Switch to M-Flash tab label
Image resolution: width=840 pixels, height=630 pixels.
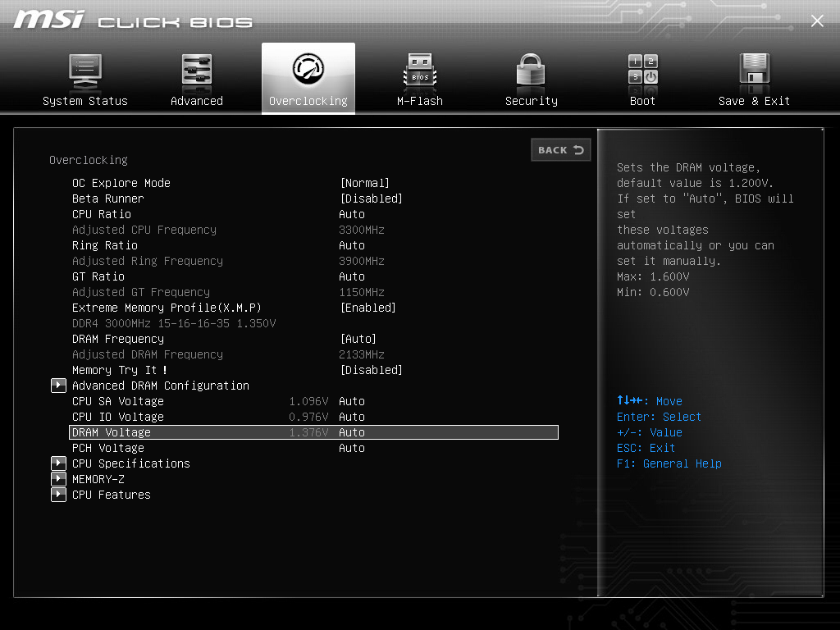point(420,101)
